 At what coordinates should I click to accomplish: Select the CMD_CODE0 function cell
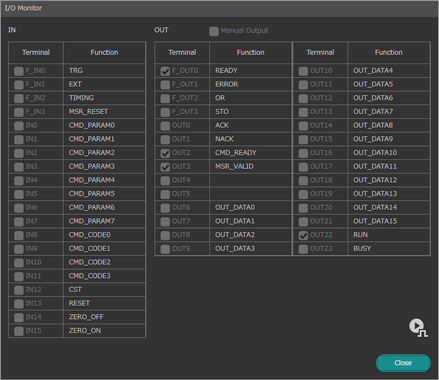[104, 235]
